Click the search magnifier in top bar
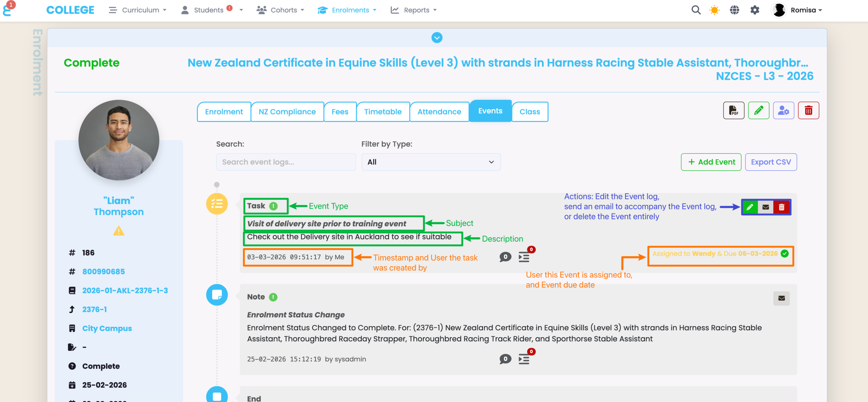 point(696,10)
